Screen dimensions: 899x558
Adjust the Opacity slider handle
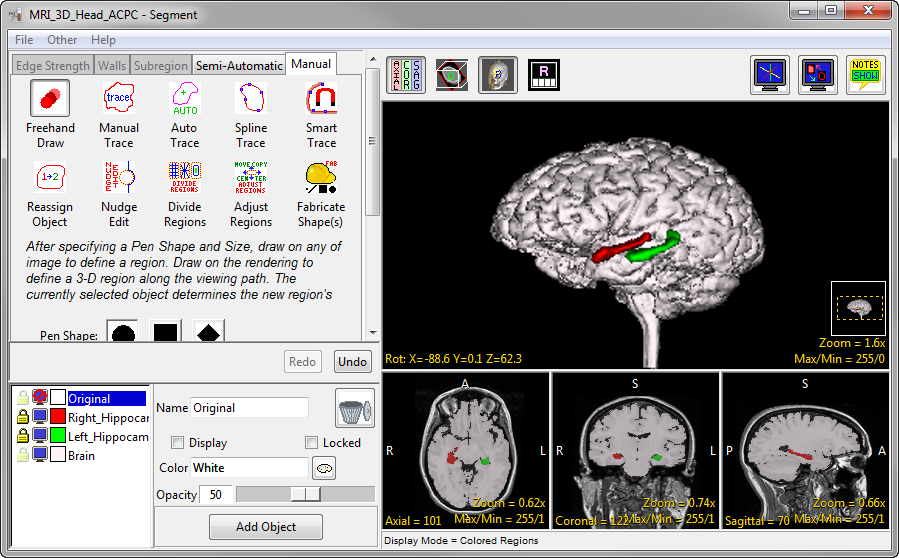[x=306, y=494]
